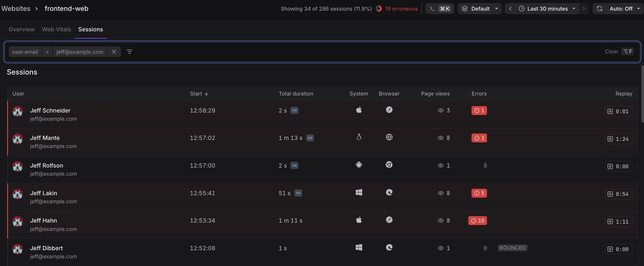Click Jeff Schneider's red error badge showing 1
The height and width of the screenshot is (266, 644).
click(x=479, y=110)
